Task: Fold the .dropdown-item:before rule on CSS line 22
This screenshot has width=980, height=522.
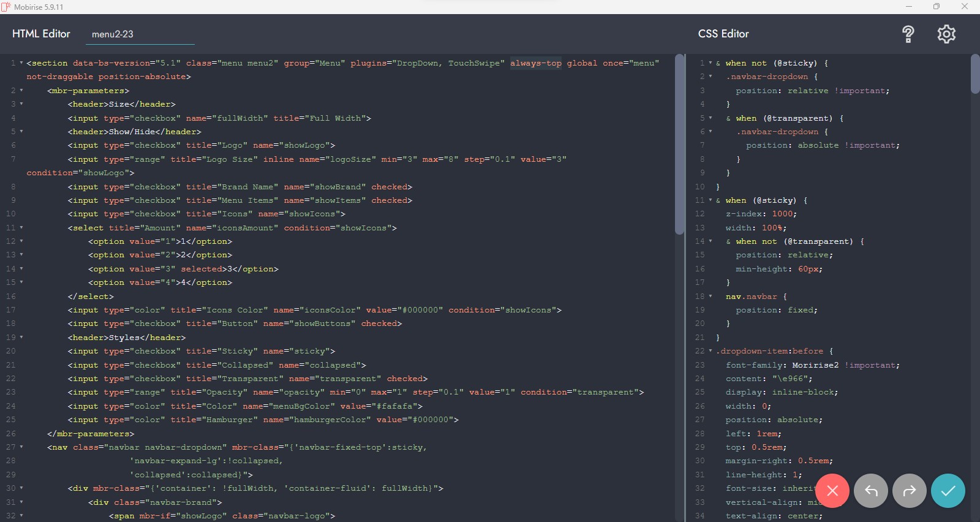Action: pyautogui.click(x=710, y=351)
